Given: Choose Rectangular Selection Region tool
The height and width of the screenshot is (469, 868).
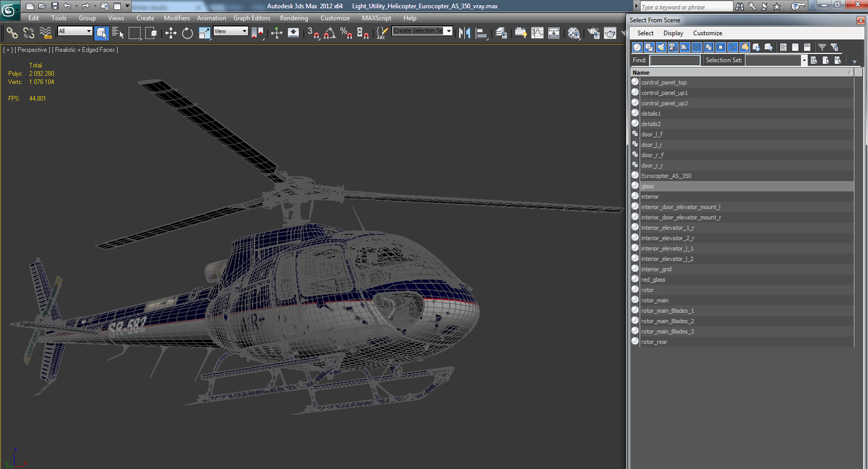Looking at the screenshot, I should 134,33.
